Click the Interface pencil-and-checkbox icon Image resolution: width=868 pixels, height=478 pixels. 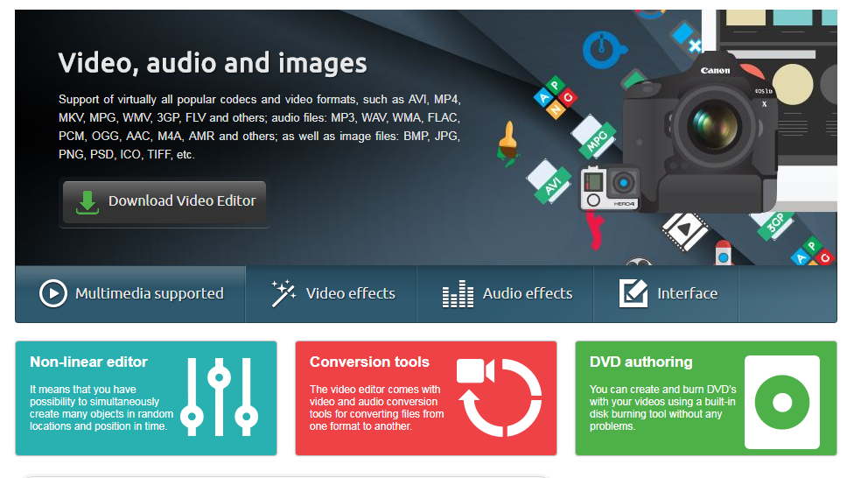(633, 293)
